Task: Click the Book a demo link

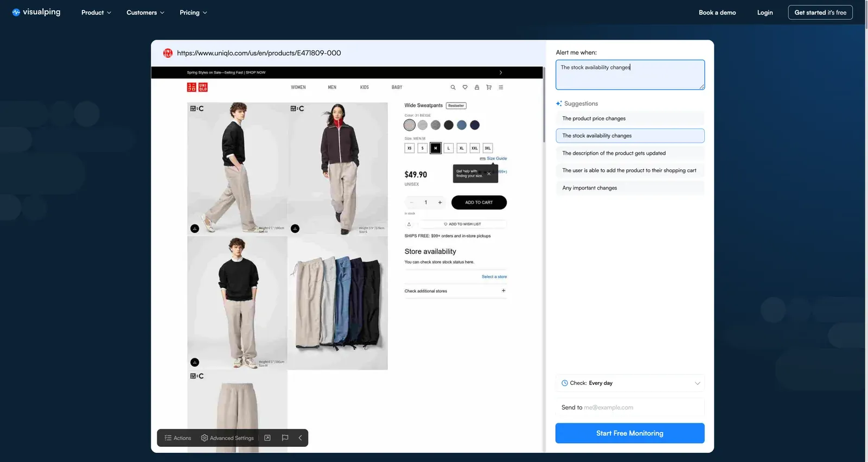Action: (x=717, y=12)
